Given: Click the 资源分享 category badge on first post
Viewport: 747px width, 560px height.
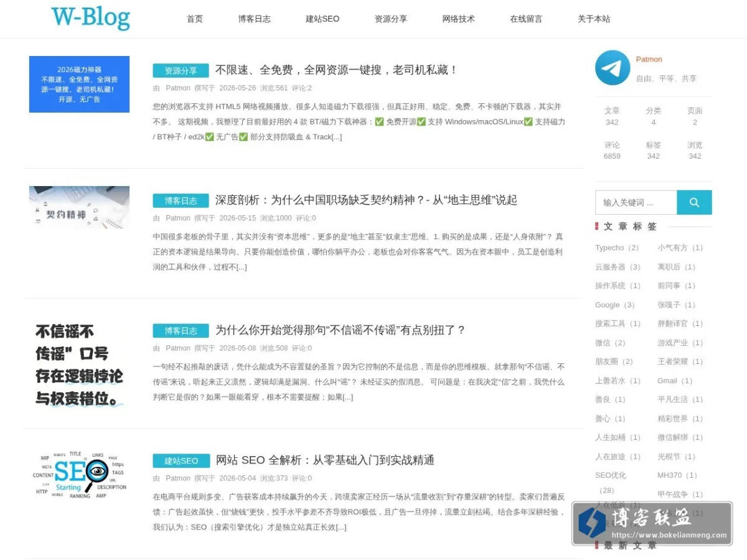Looking at the screenshot, I should coord(181,70).
